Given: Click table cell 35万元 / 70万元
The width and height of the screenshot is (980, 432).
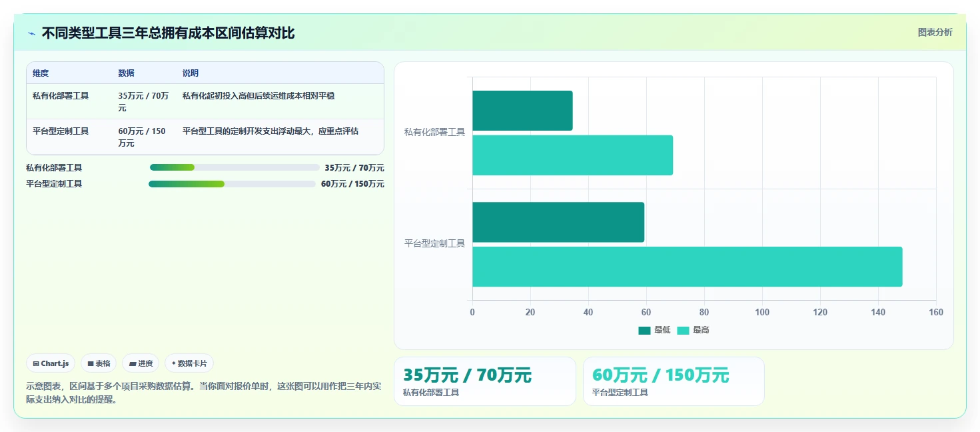Looking at the screenshot, I should click(143, 101).
